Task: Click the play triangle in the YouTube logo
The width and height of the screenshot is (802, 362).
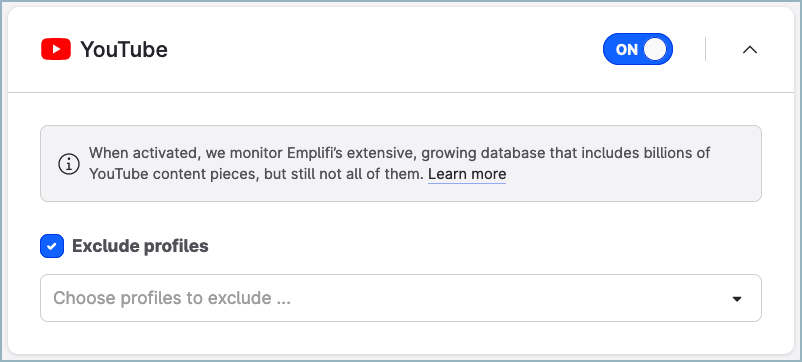Action: click(56, 50)
